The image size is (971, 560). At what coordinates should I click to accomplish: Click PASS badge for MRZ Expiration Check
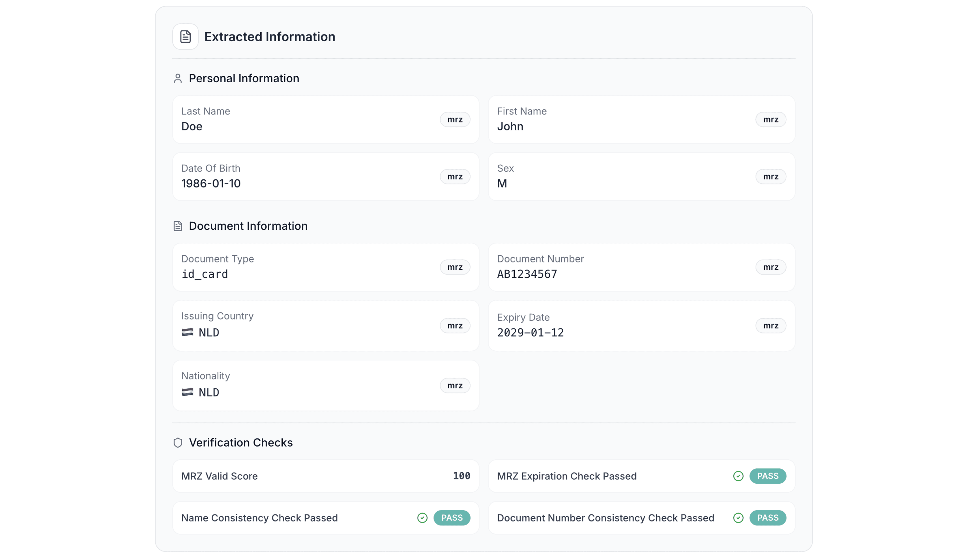coord(768,476)
